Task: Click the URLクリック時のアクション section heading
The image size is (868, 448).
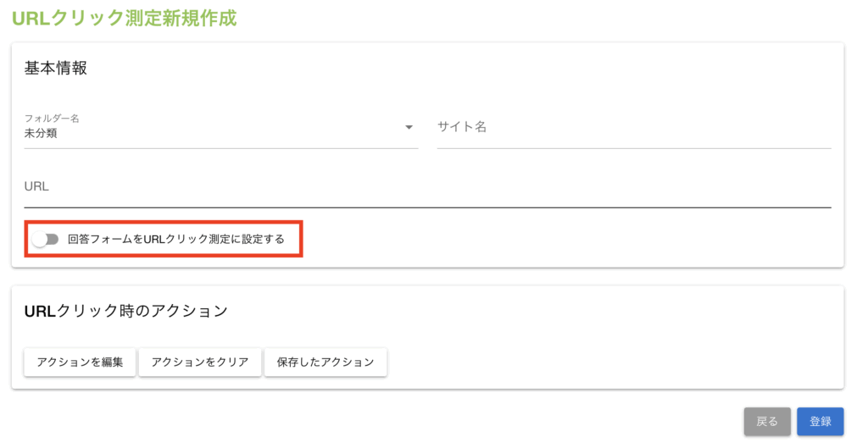Action: pos(126,311)
